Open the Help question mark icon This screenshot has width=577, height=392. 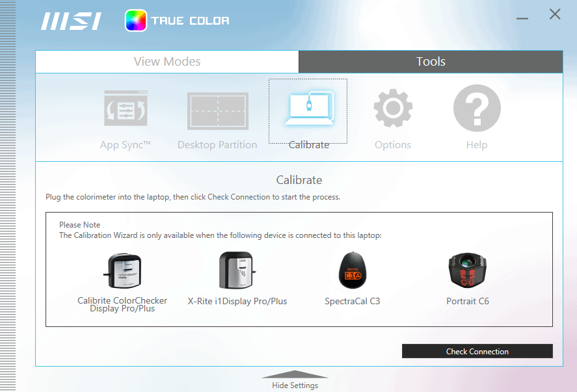coord(477,108)
